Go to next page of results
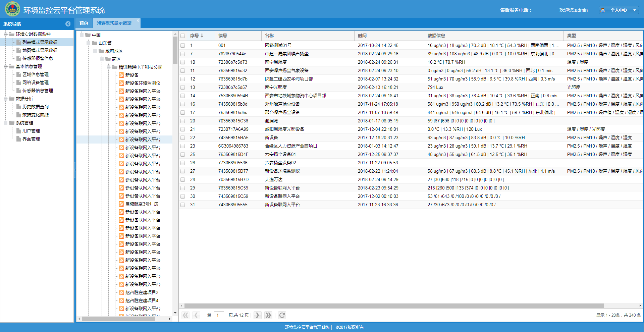 pos(257,315)
